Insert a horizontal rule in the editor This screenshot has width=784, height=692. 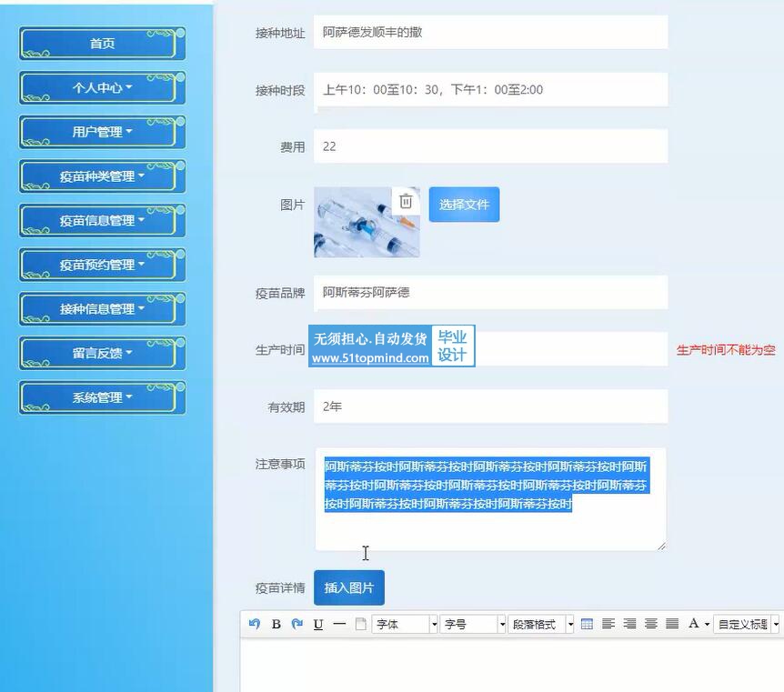(x=339, y=624)
